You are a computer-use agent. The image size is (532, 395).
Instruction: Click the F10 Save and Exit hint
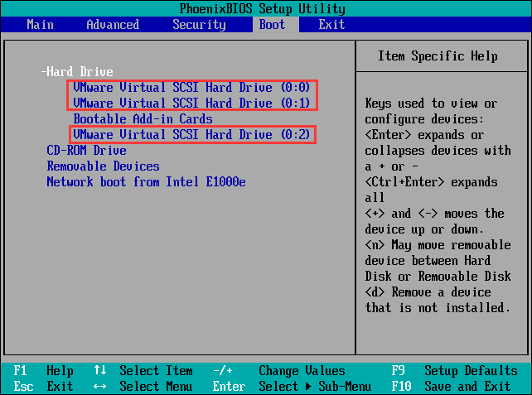(451, 386)
